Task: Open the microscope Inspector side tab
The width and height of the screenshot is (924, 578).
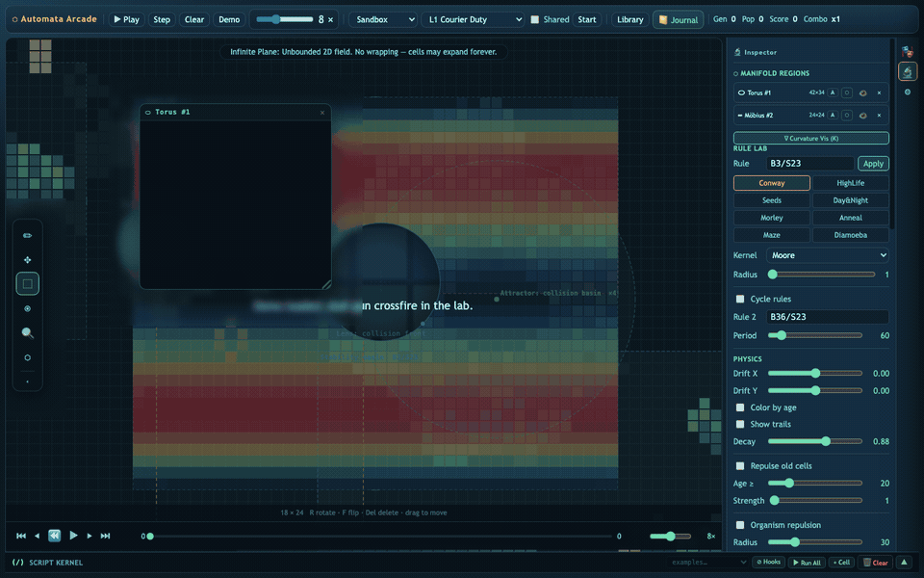Action: pyautogui.click(x=907, y=72)
